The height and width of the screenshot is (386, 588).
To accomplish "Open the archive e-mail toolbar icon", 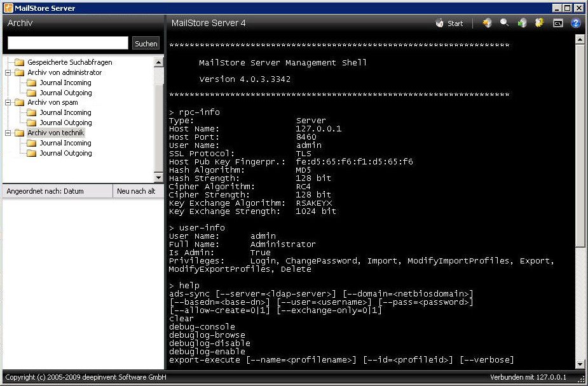I will click(487, 23).
